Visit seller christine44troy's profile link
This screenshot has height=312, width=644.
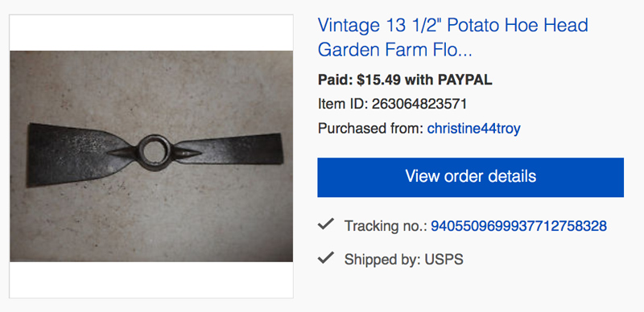point(473,129)
